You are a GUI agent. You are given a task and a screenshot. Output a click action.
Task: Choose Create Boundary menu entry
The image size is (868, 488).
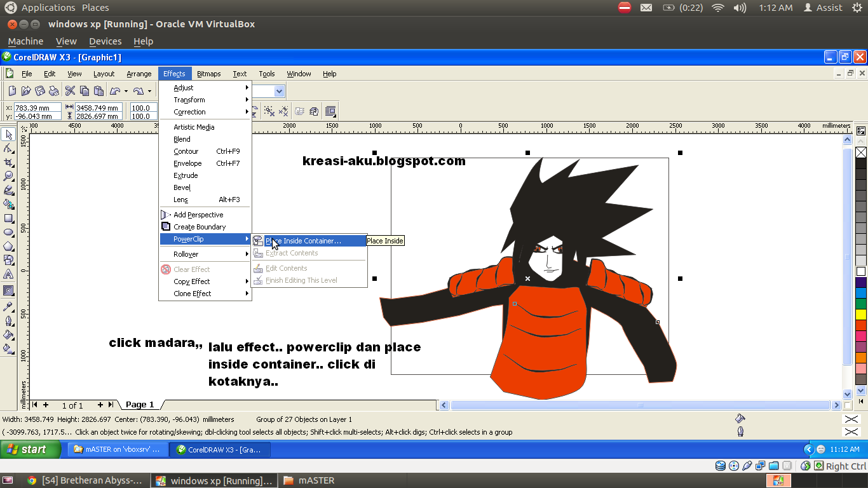point(205,227)
